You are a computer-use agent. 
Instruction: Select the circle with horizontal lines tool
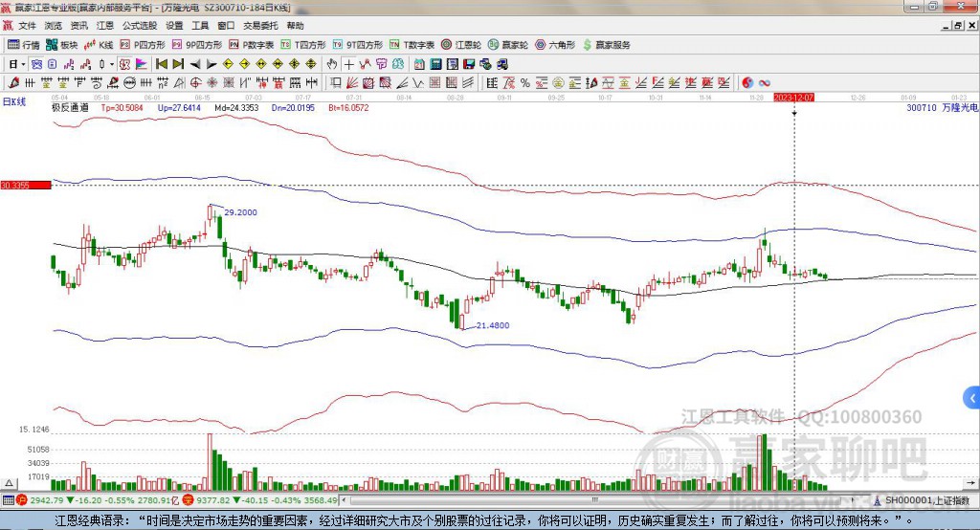coord(129,82)
